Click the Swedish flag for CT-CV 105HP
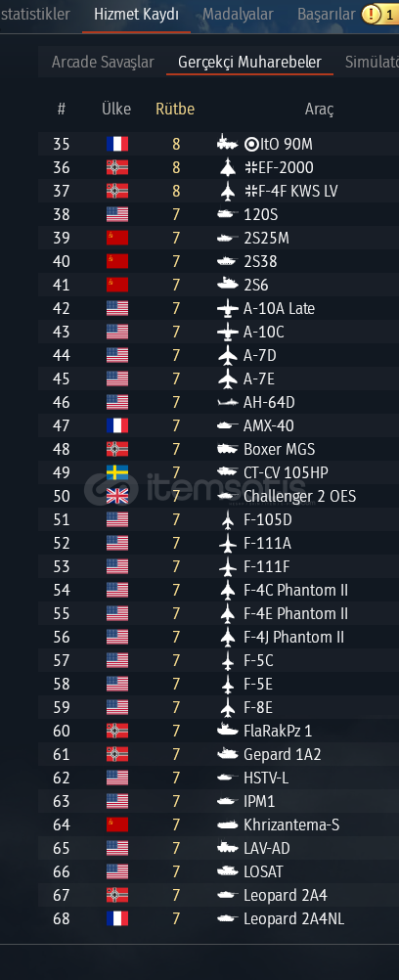The image size is (399, 980). [x=117, y=472]
